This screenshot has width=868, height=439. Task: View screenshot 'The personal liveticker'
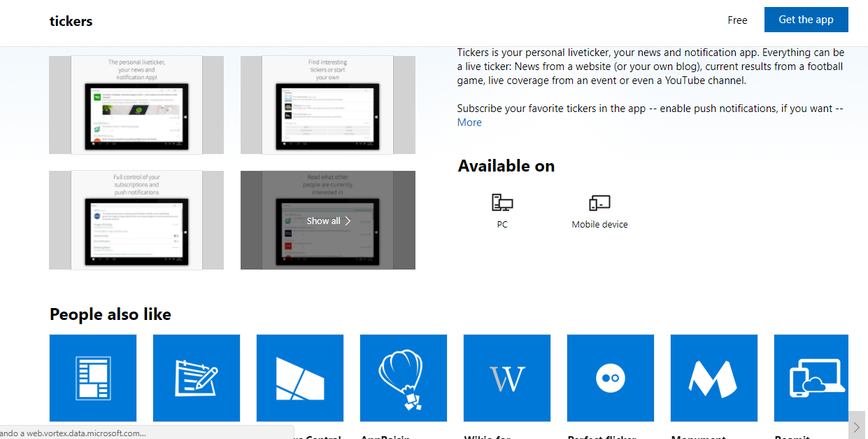point(136,105)
